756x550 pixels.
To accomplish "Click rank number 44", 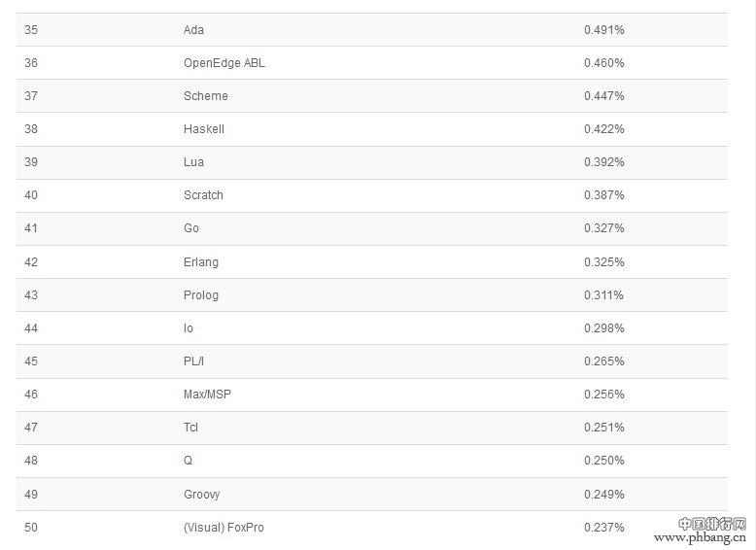I will (x=31, y=328).
